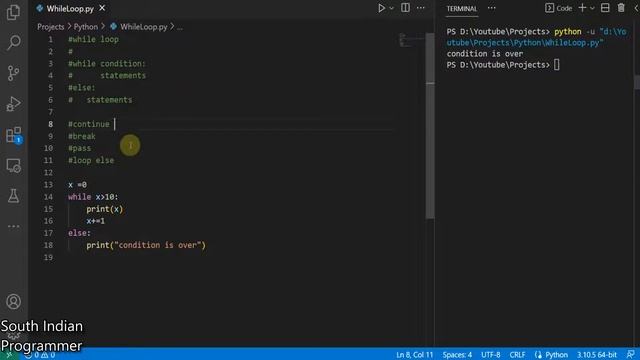Click the 'while x>10:' statement

(93, 197)
